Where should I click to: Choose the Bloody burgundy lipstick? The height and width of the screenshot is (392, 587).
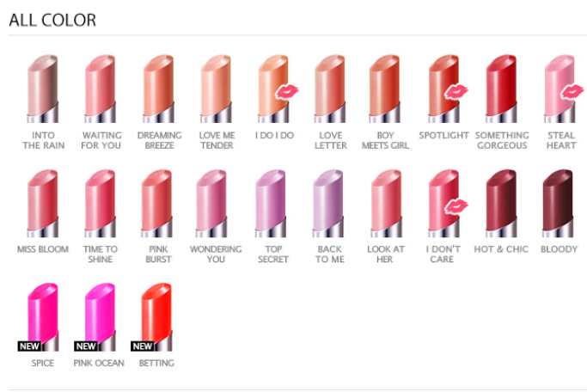click(558, 203)
